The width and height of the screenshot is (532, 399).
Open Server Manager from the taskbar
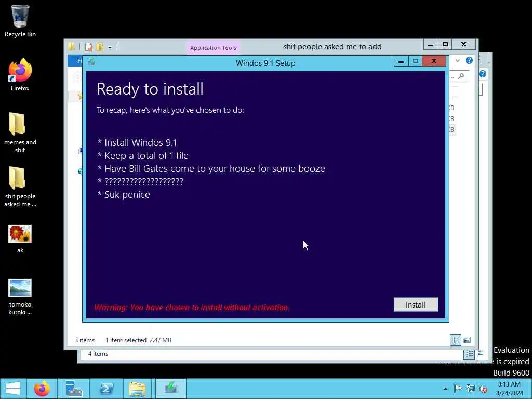point(74,389)
